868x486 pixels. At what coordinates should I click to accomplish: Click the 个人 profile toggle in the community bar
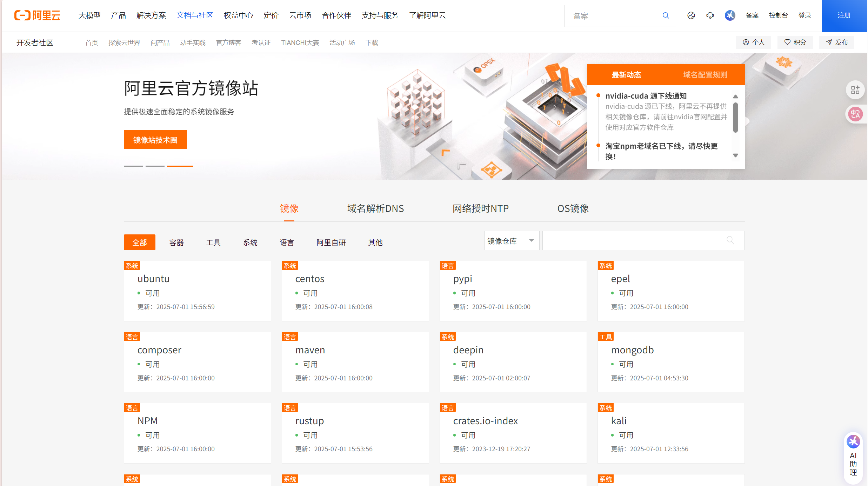click(x=753, y=42)
